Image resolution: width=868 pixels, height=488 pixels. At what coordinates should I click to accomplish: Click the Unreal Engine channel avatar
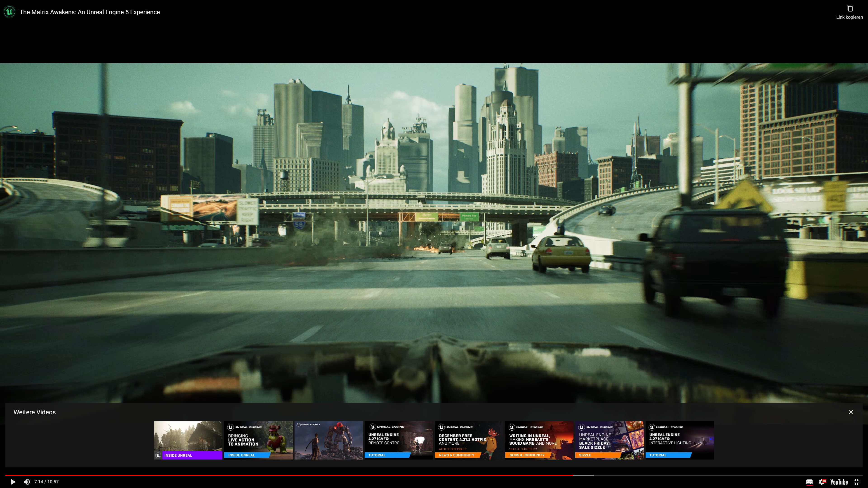9,12
